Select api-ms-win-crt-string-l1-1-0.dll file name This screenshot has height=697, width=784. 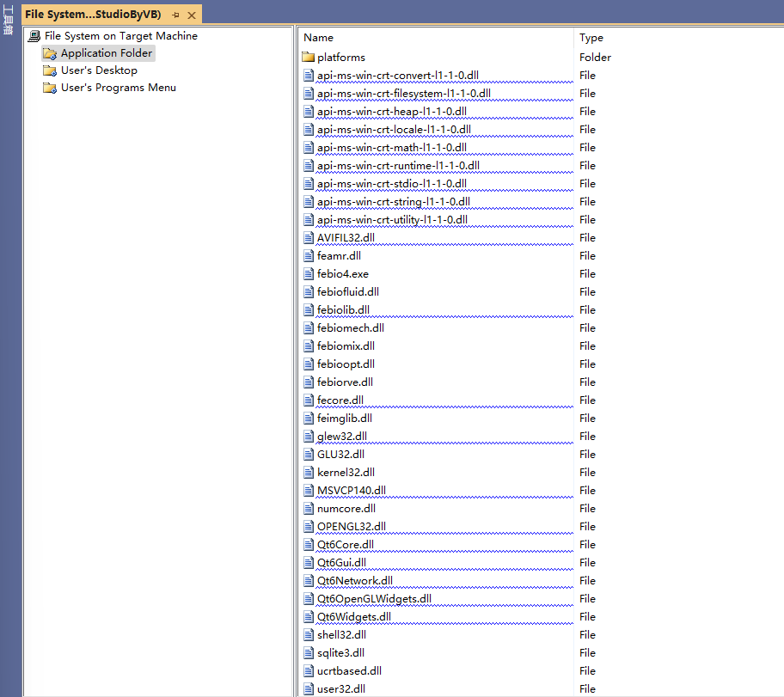[x=394, y=201]
